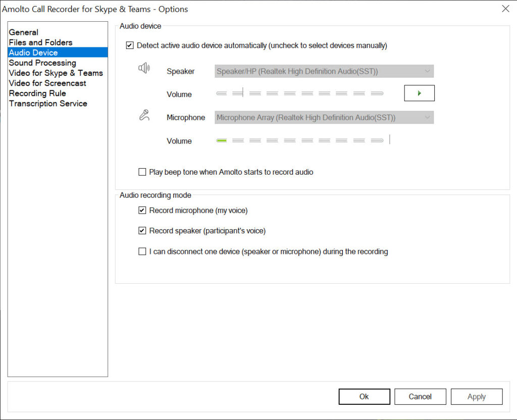Enable I can disconnect one device option

[x=142, y=251]
